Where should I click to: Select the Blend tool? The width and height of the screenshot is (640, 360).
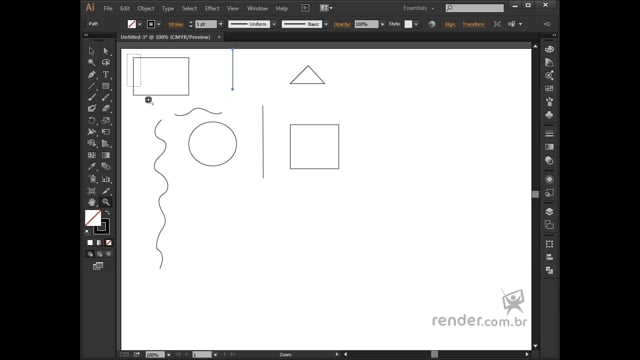[106, 167]
